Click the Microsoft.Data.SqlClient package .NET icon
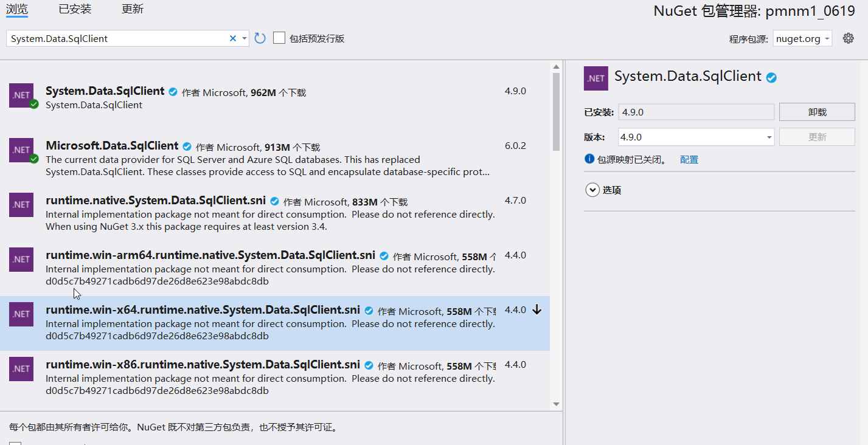 point(21,150)
